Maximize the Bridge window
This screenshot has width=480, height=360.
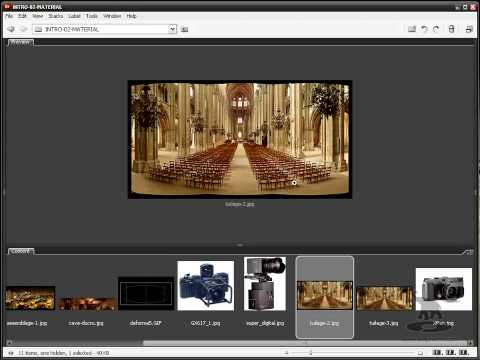(x=465, y=7)
